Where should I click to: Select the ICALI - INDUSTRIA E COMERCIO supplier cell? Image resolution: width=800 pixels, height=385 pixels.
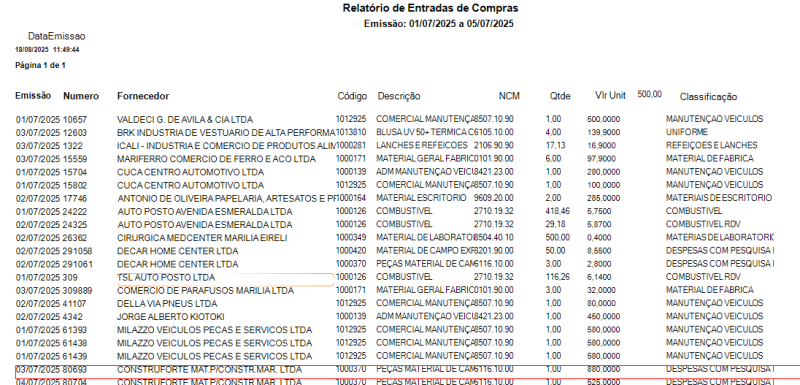coord(226,146)
